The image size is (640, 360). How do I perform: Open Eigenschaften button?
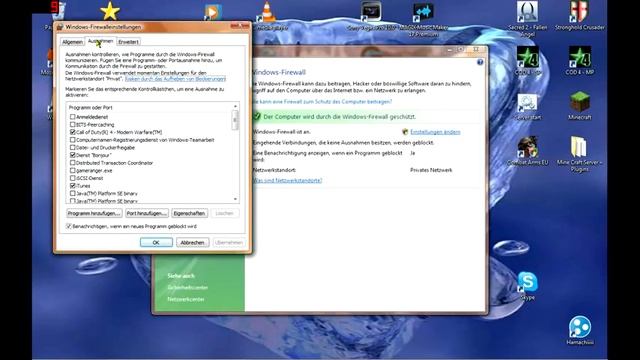189,213
